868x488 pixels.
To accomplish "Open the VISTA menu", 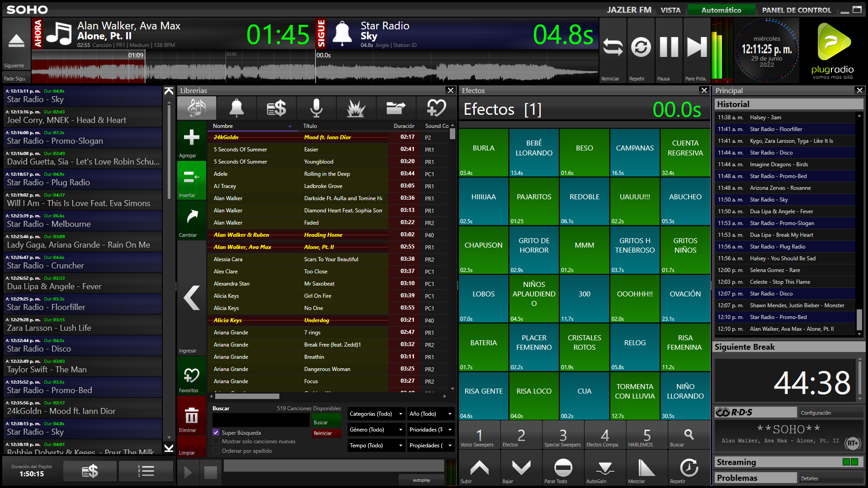I will [x=670, y=10].
